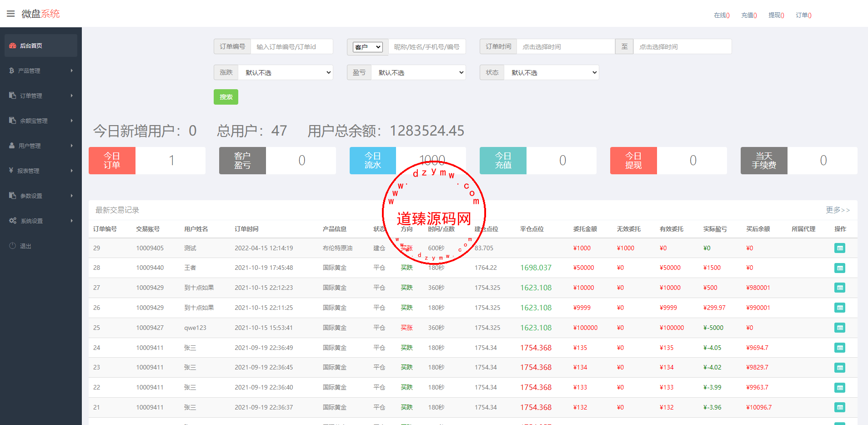Image resolution: width=868 pixels, height=425 pixels.
Task: Click the ¥100000 委托金额 cell
Action: 585,328
